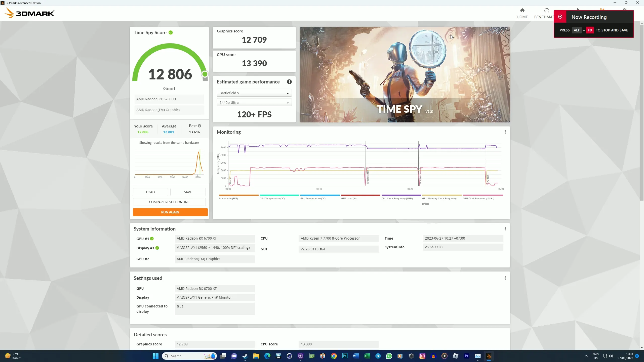Click the green validation check beside Time Spy Score
Screen dimensions: 644x362
coord(171,32)
